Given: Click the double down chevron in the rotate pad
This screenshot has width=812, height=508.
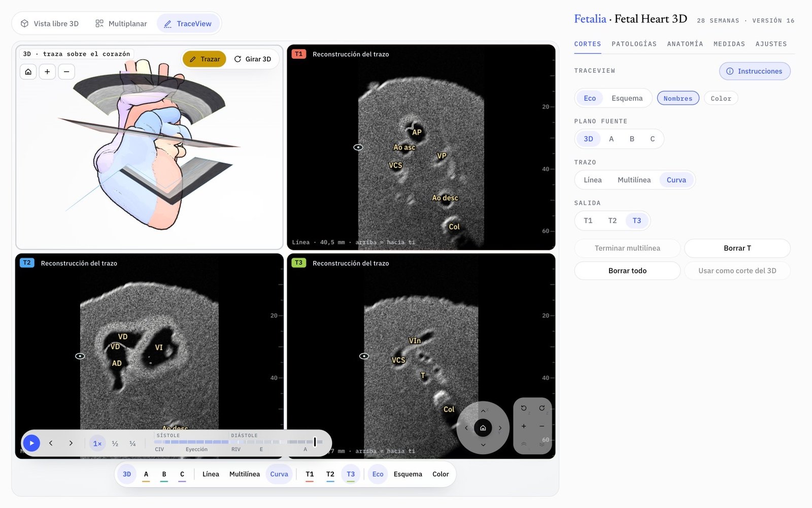Looking at the screenshot, I should [x=542, y=444].
